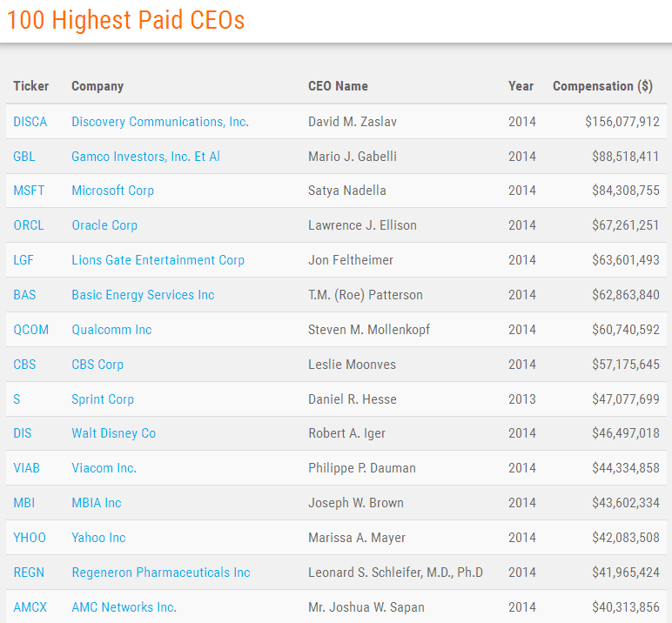Click compensation value $60,740,592

[x=626, y=330]
